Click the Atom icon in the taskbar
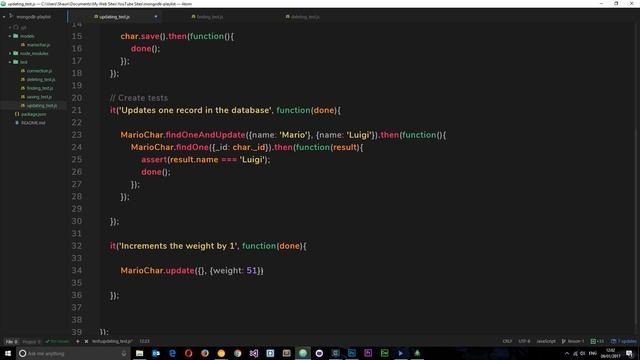This screenshot has height=360, width=640. [x=303, y=353]
